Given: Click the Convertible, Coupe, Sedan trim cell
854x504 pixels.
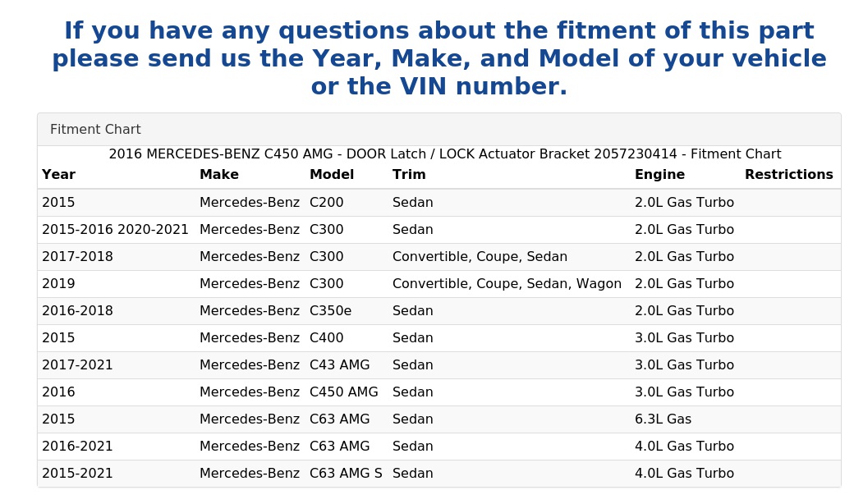Looking at the screenshot, I should 480,257.
